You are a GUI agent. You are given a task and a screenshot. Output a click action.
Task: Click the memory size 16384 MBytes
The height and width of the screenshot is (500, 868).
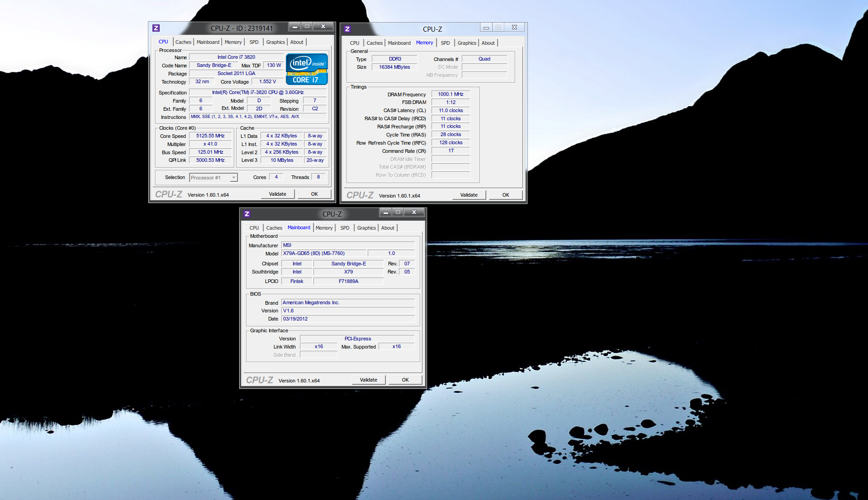[394, 67]
